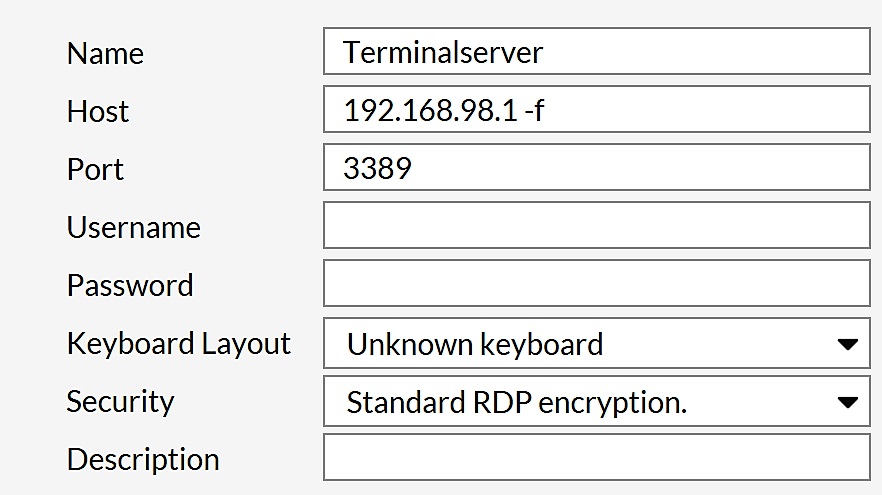Click the 'Password' label

130,285
